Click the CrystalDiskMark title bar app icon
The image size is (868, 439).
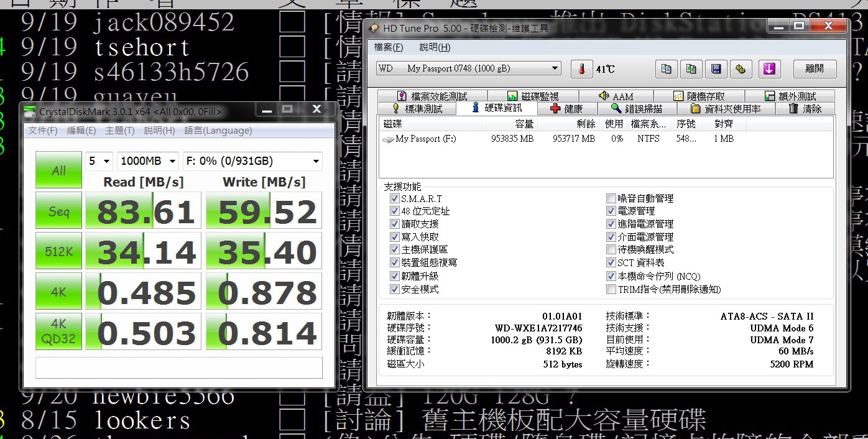tap(30, 111)
